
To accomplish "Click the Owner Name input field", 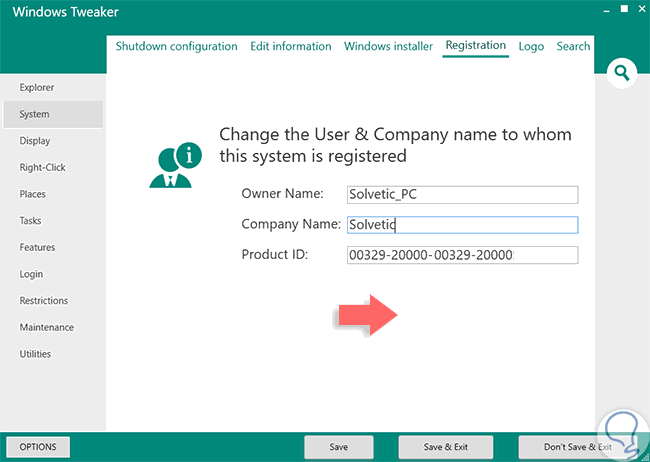I will (x=462, y=195).
